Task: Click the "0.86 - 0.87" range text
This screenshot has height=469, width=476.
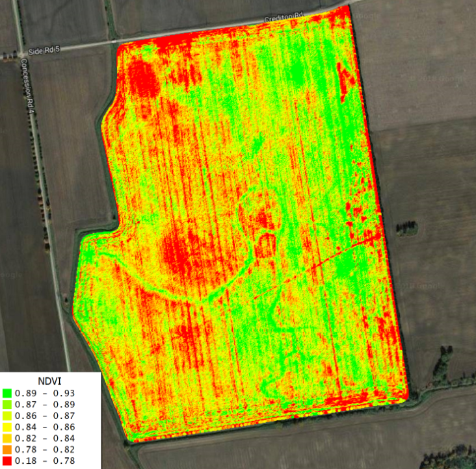Action: (x=44, y=416)
